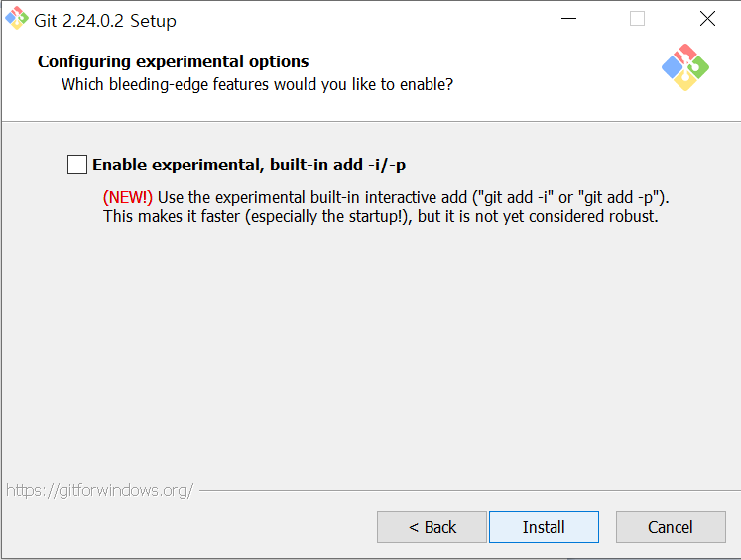This screenshot has height=560, width=741.
Task: Enable the experimental built-in add -i/-p checkbox
Action: click(x=77, y=165)
